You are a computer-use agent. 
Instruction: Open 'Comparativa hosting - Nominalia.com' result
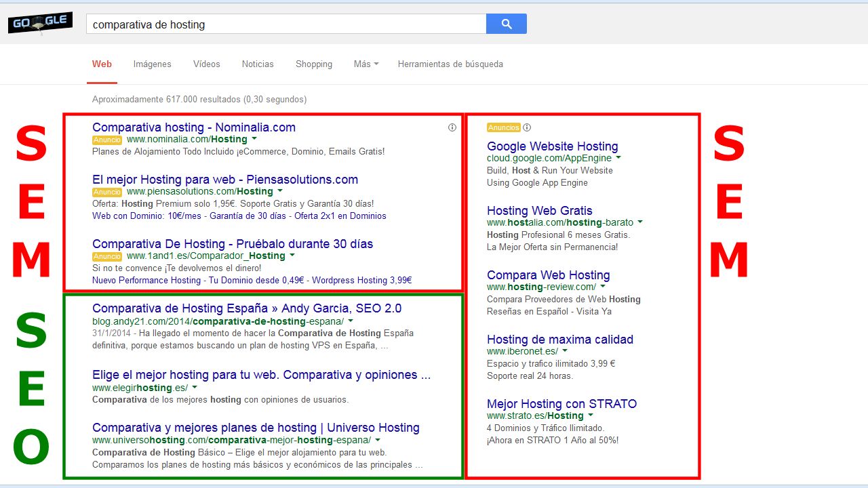(194, 127)
